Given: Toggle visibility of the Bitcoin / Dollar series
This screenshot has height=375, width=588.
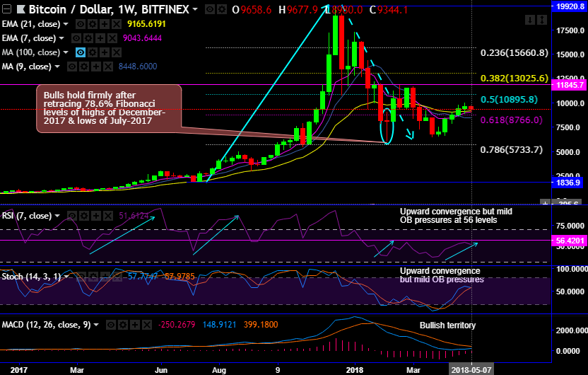Looking at the screenshot, I should [210, 9].
